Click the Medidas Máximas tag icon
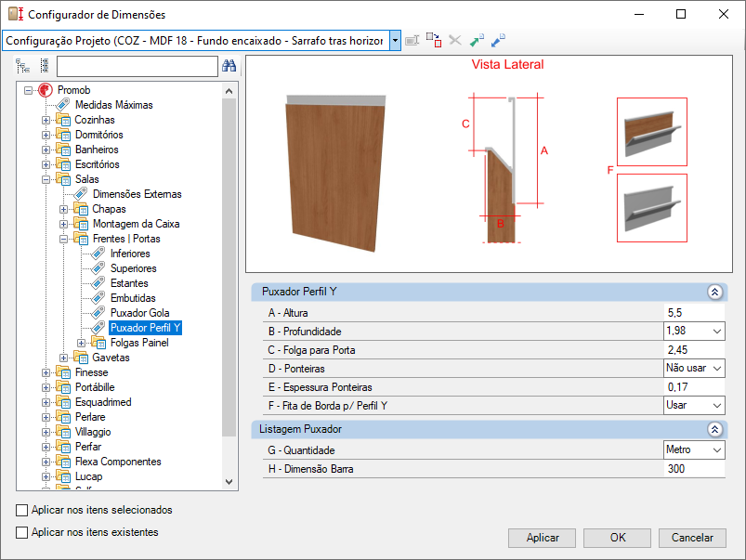This screenshot has width=746, height=560. coord(63,105)
